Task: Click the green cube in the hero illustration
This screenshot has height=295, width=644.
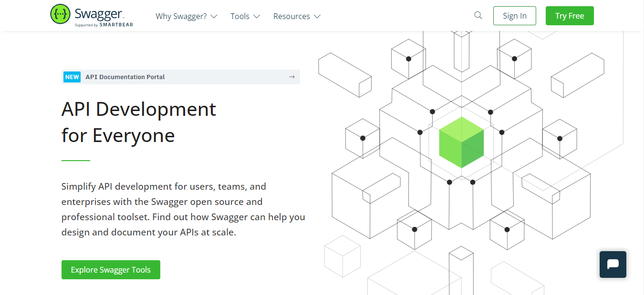Action: coord(461,142)
